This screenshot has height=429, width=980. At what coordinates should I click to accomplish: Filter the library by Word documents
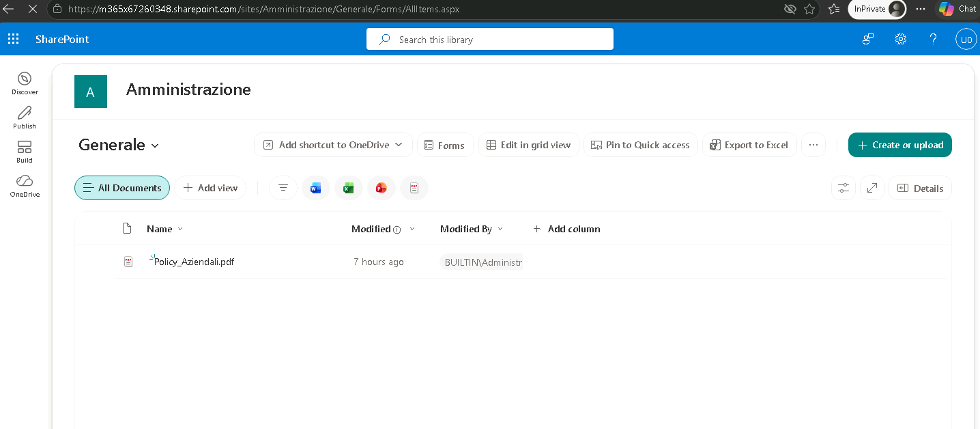pos(315,188)
